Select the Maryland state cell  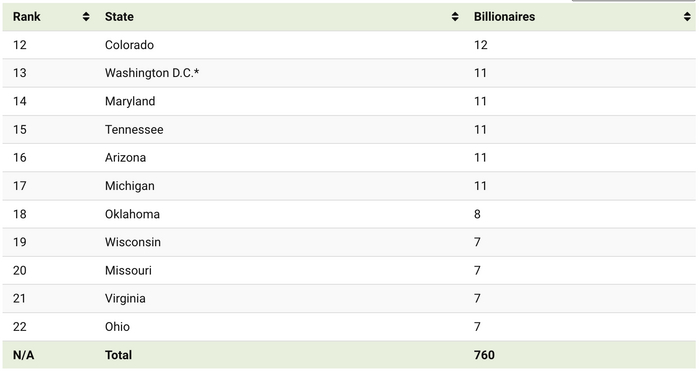click(x=130, y=101)
